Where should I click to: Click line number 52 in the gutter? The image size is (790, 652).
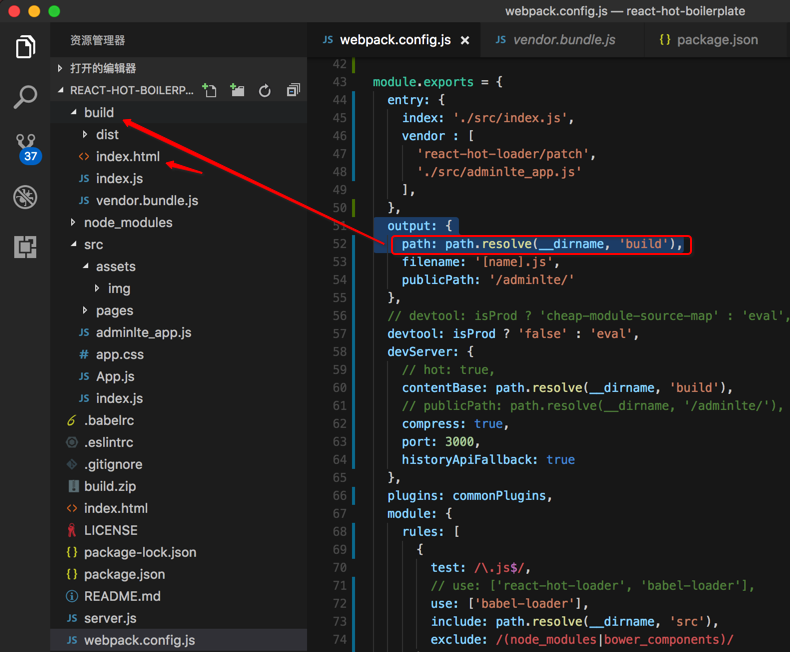340,244
